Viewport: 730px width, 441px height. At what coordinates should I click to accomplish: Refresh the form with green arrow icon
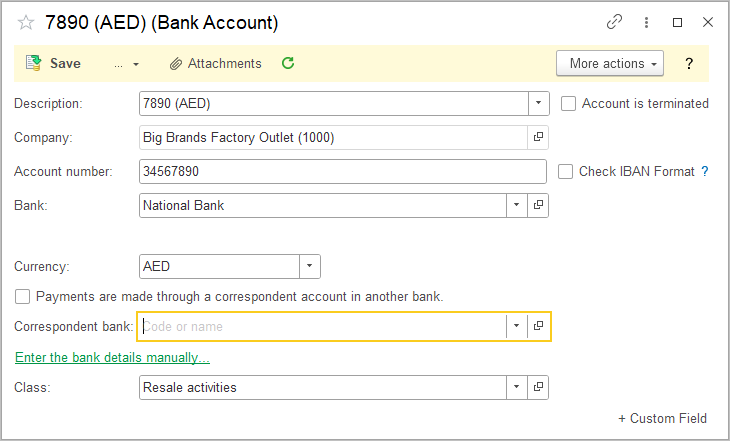click(x=288, y=63)
